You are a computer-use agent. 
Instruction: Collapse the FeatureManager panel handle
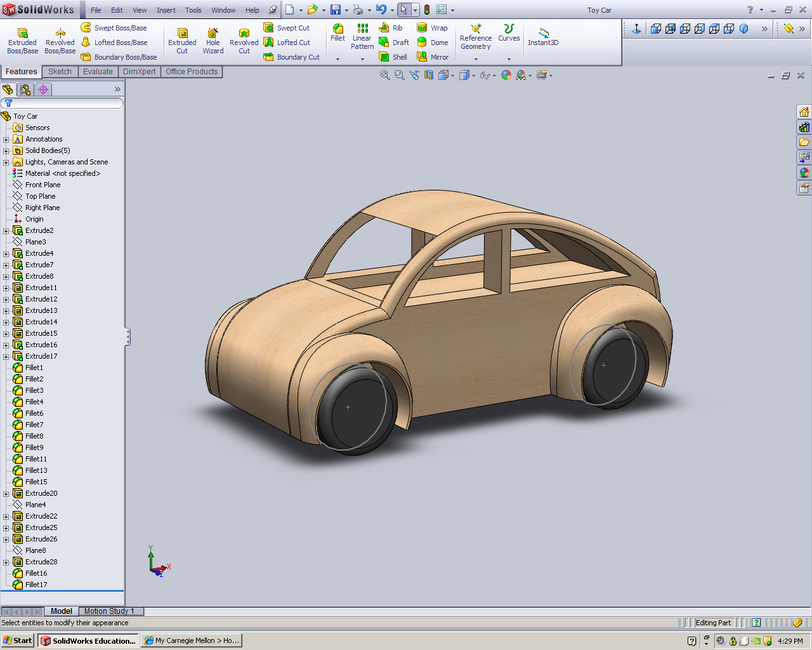(128, 336)
